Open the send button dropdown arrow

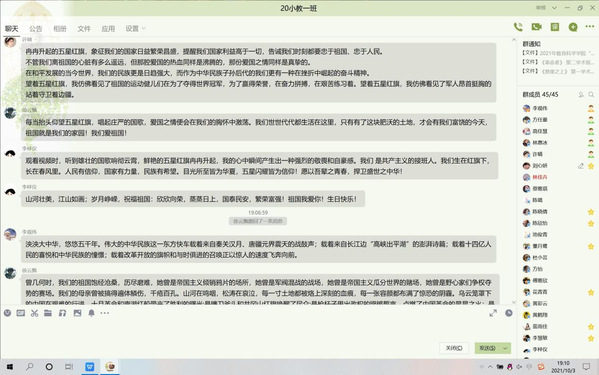(x=505, y=348)
